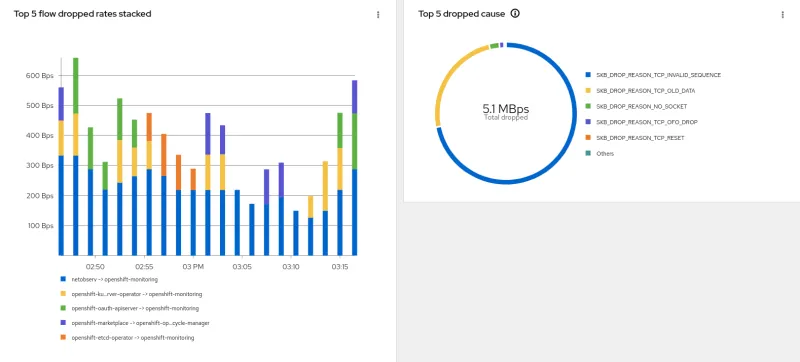
Task: Open kebab menu of flow dropped rates panel
Action: point(378,15)
